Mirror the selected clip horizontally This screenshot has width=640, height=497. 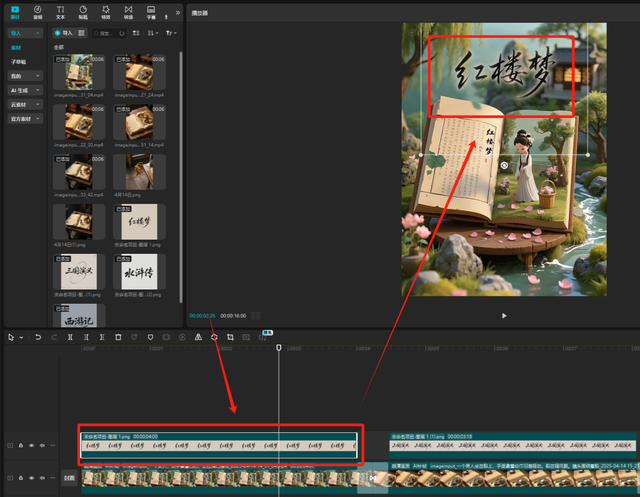click(x=198, y=337)
